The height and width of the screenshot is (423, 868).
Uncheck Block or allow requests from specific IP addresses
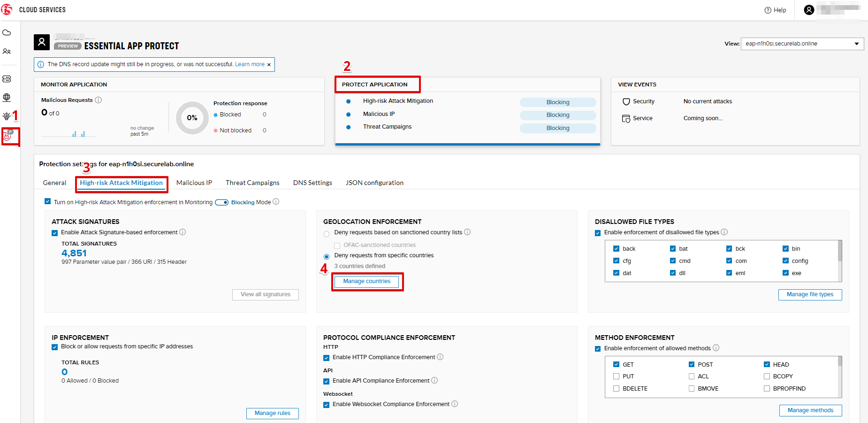[x=54, y=347]
